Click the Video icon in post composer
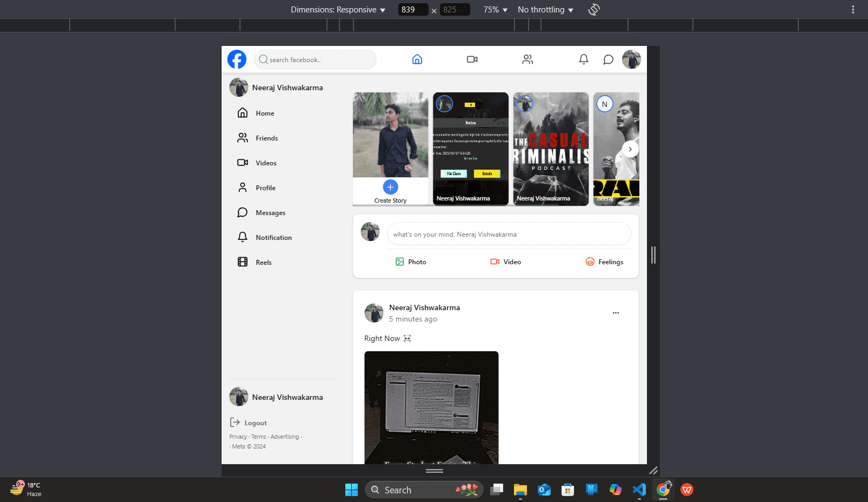Screen dimensions: 868x502 (495, 262)
